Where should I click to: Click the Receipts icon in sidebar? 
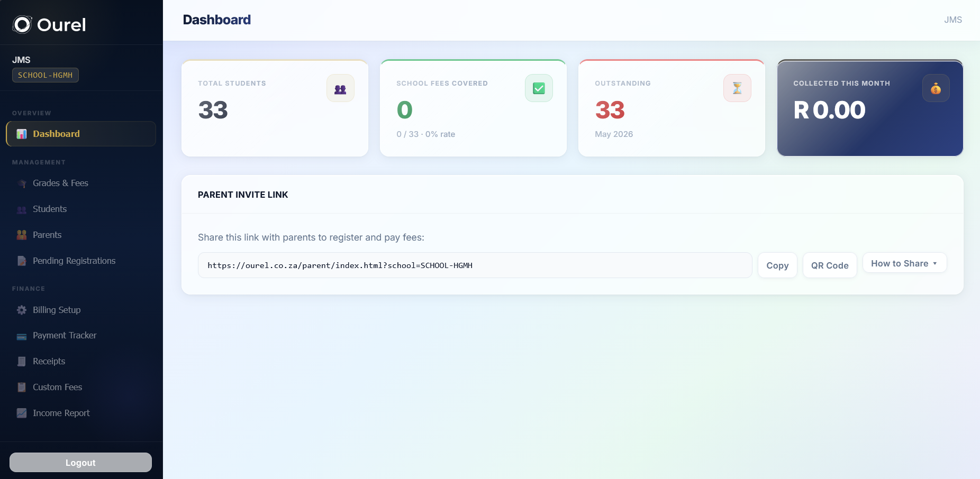22,361
